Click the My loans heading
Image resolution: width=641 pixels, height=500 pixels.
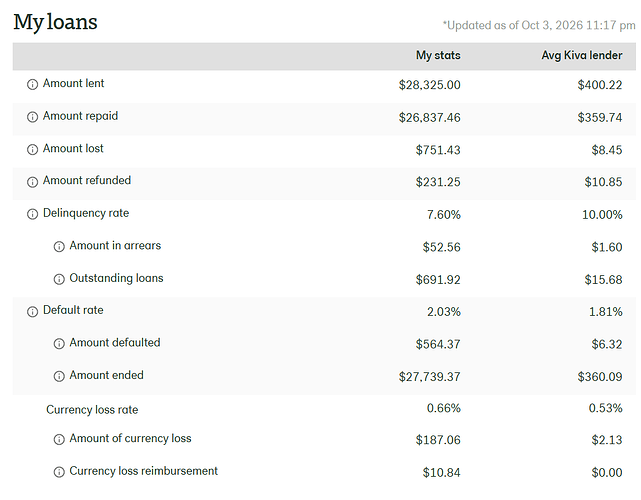click(x=55, y=22)
